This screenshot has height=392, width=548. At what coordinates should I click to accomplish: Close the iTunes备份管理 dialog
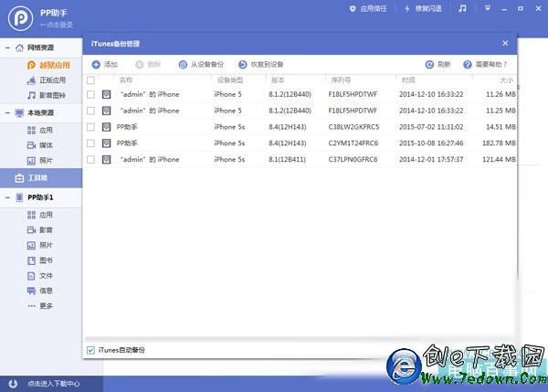click(x=505, y=43)
